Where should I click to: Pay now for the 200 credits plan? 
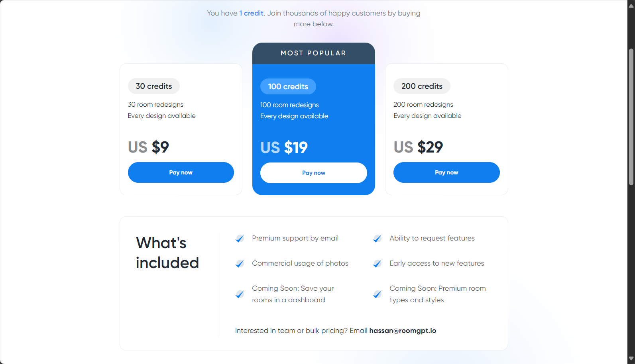[446, 172]
